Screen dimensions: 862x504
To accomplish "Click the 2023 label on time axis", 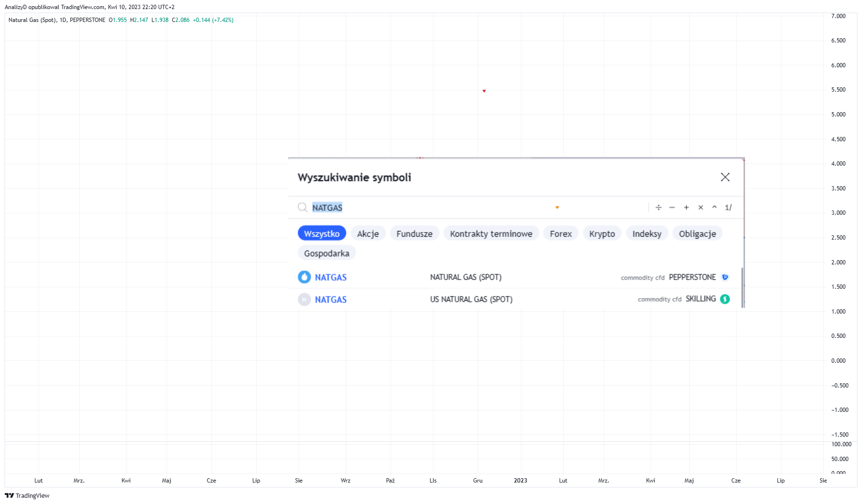I will [x=520, y=480].
